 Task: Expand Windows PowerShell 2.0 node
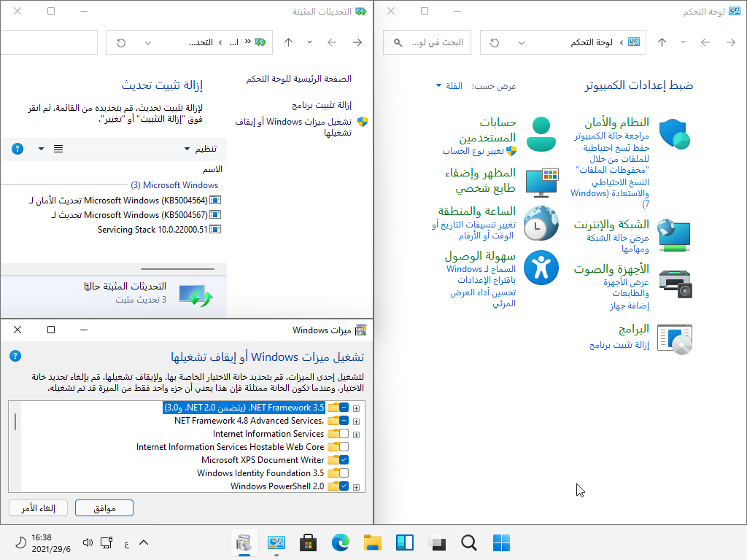[356, 486]
